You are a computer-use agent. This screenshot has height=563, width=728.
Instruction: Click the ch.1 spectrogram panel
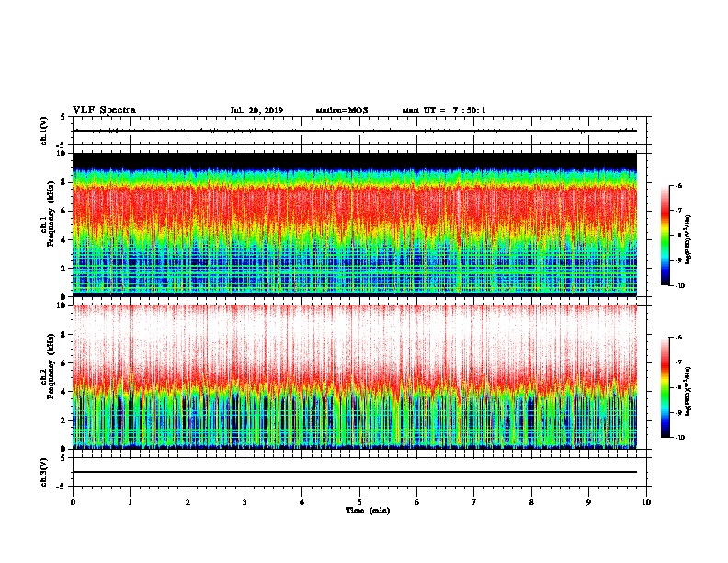click(355, 224)
